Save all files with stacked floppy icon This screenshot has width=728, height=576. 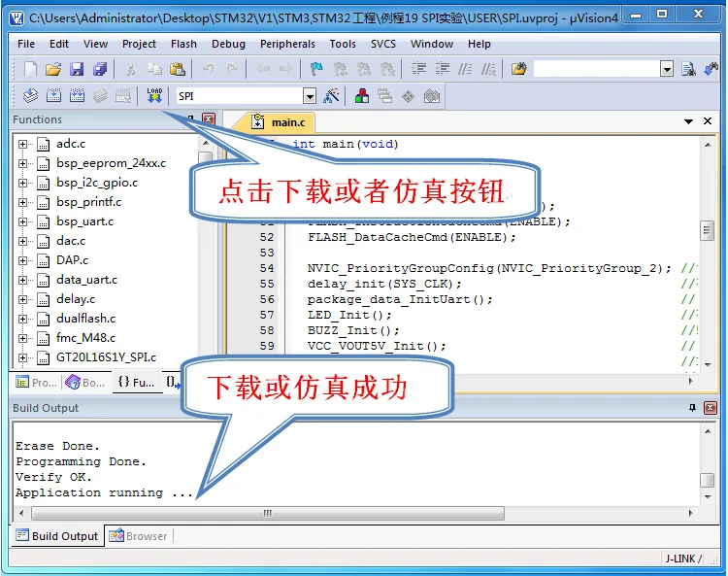click(100, 69)
